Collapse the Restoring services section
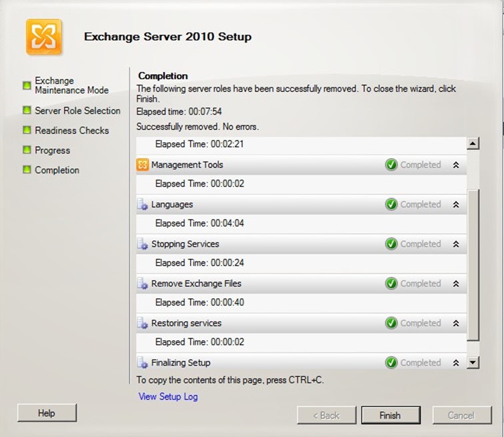 (x=456, y=324)
